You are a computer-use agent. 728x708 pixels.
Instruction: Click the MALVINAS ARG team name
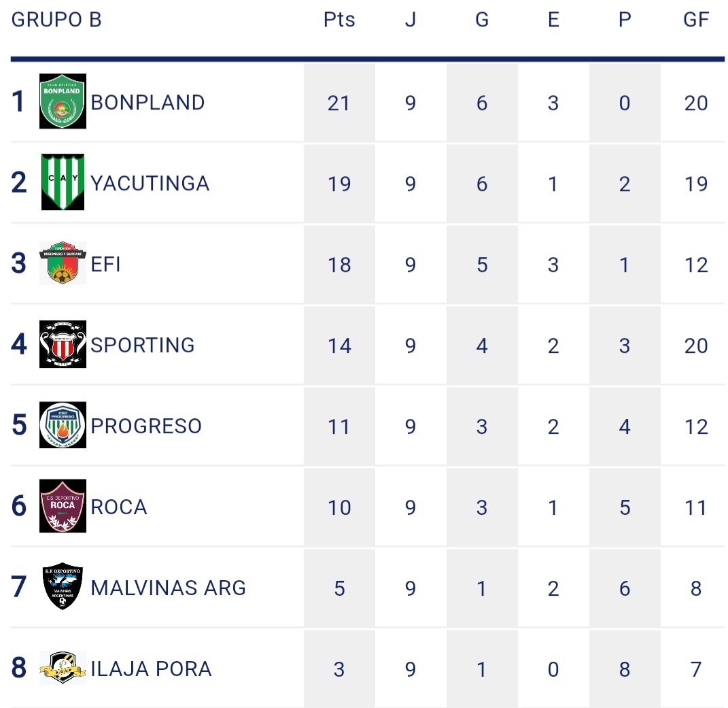[x=168, y=588]
